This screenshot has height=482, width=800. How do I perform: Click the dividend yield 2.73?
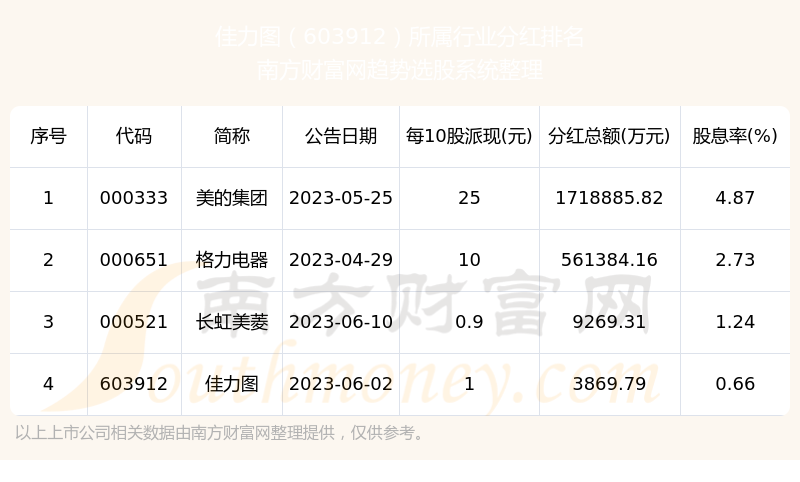(735, 260)
